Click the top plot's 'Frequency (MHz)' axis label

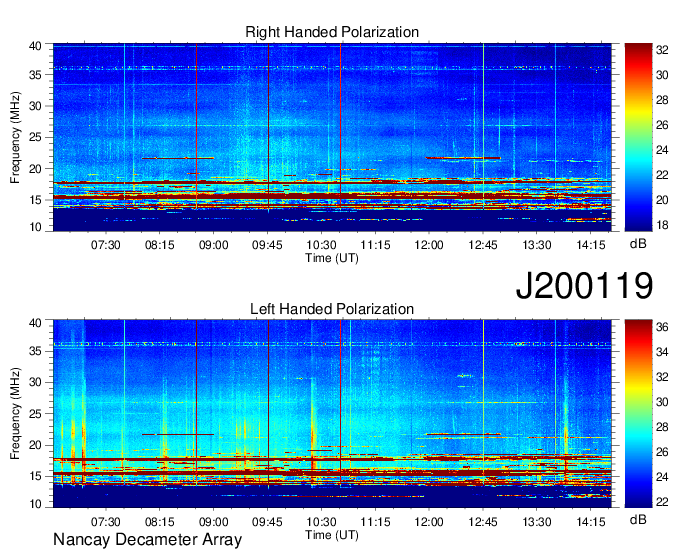(15, 137)
